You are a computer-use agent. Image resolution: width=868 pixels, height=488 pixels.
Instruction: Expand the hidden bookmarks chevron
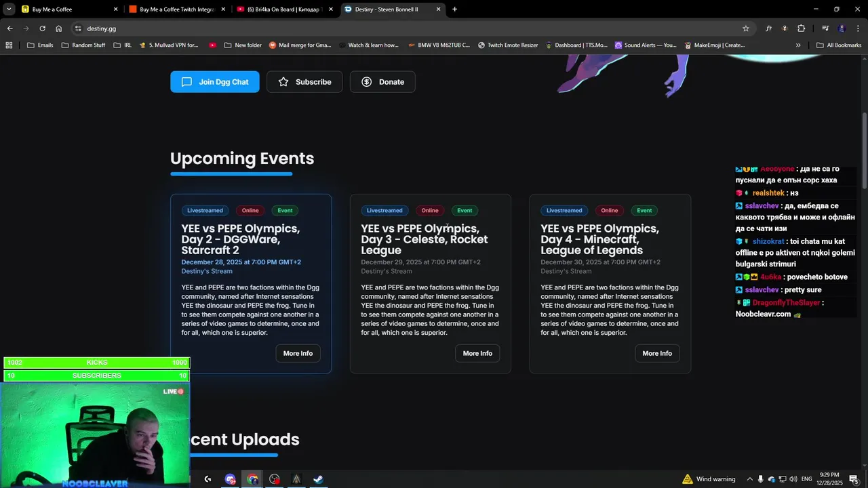coord(798,45)
